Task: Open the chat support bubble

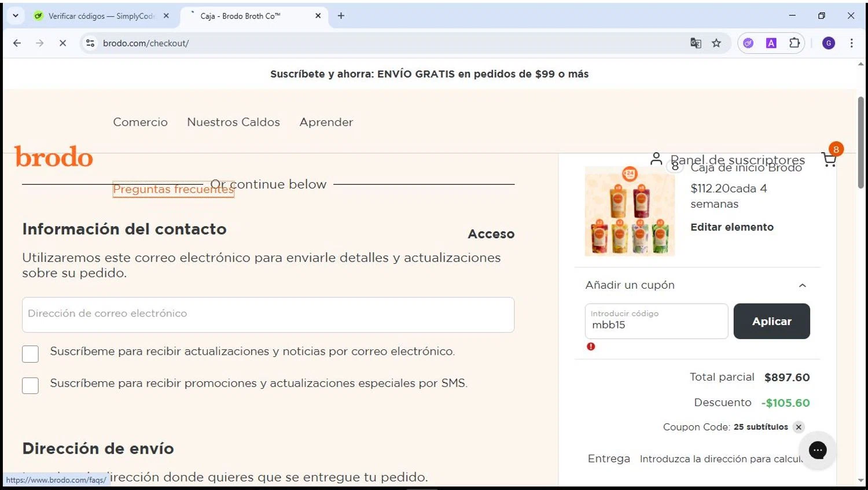Action: pyautogui.click(x=818, y=450)
